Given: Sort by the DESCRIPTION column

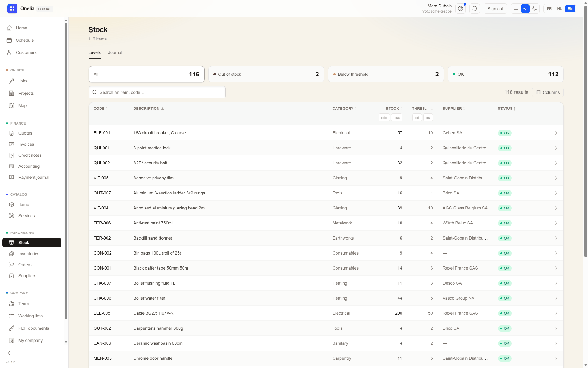Looking at the screenshot, I should click(149, 109).
